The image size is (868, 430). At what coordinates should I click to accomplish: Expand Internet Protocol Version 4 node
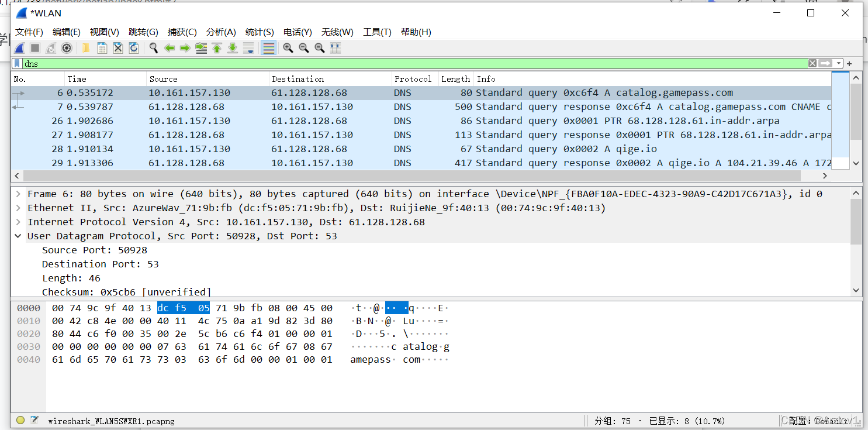tap(18, 222)
